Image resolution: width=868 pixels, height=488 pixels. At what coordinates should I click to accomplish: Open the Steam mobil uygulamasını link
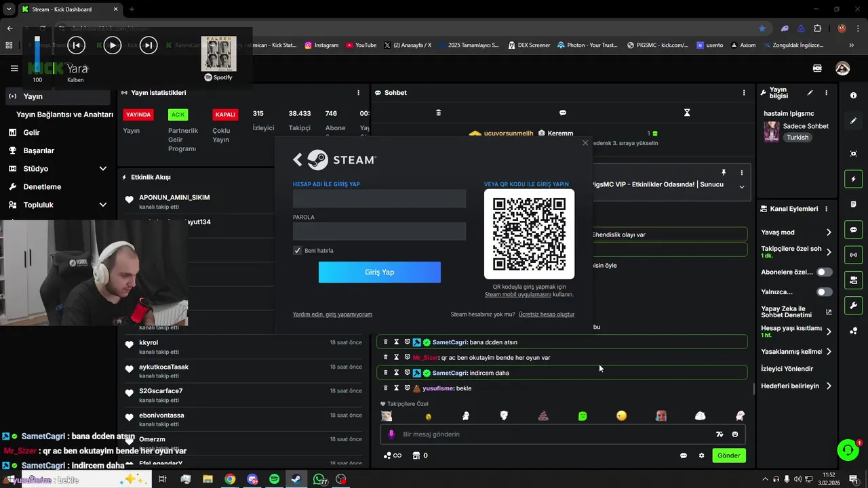pyautogui.click(x=517, y=295)
